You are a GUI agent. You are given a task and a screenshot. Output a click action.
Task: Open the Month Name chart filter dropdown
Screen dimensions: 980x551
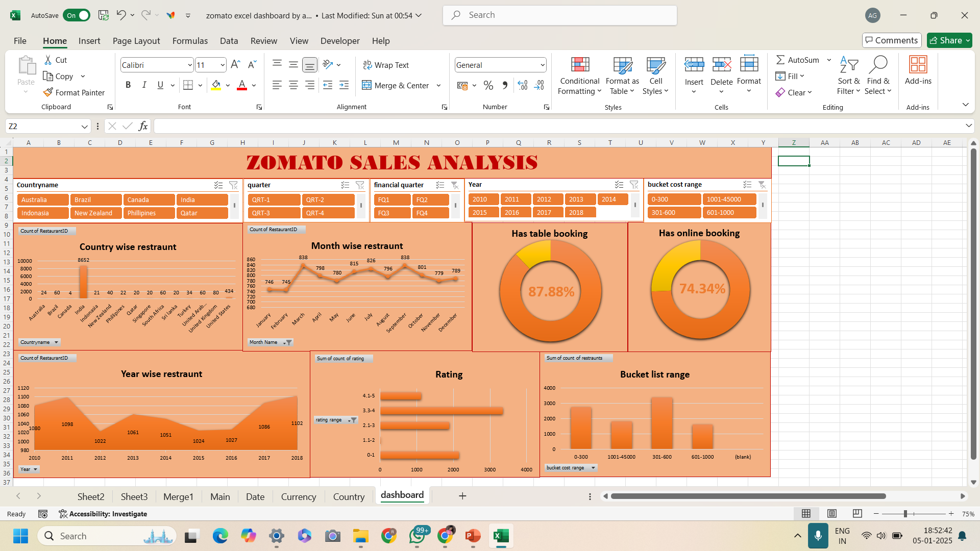point(287,342)
